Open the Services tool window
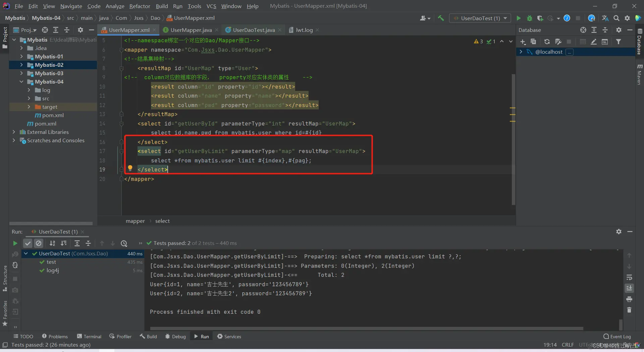Screen dimensions: 644x352 [x=229, y=337]
